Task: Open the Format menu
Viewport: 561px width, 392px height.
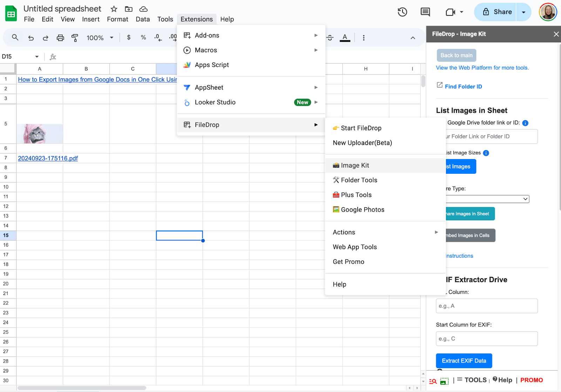Action: coord(117,19)
